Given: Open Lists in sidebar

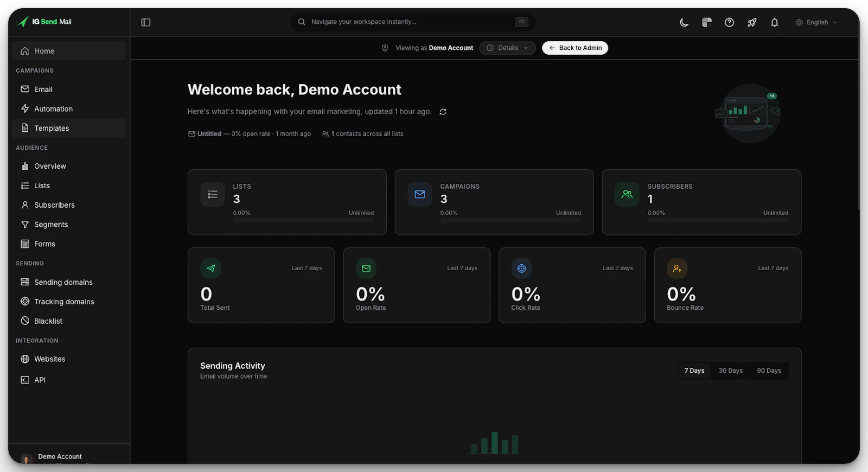Looking at the screenshot, I should click(x=69, y=186).
